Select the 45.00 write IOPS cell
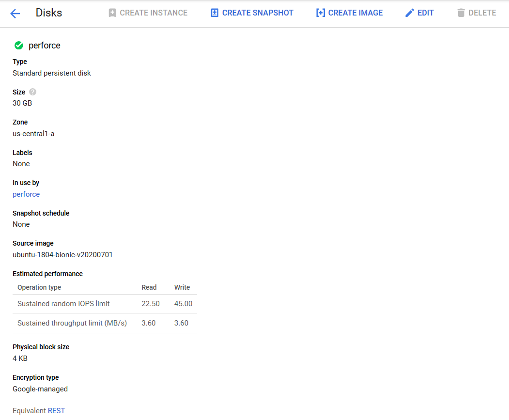509x420 pixels. (x=184, y=304)
